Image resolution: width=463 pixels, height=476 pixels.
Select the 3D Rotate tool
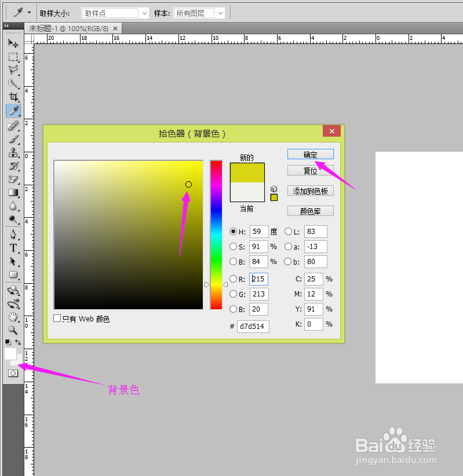13,290
